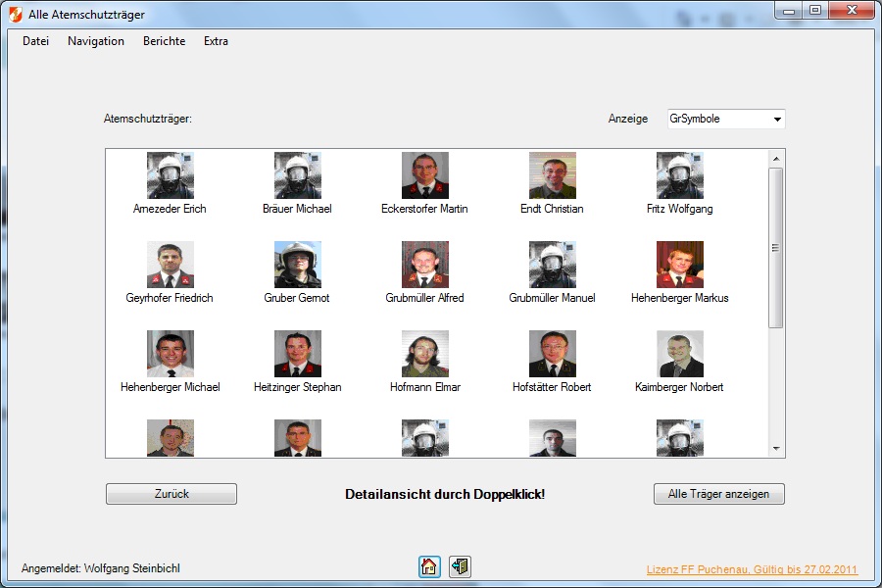Maximize the Alle Atemschutzträger window

tap(815, 11)
